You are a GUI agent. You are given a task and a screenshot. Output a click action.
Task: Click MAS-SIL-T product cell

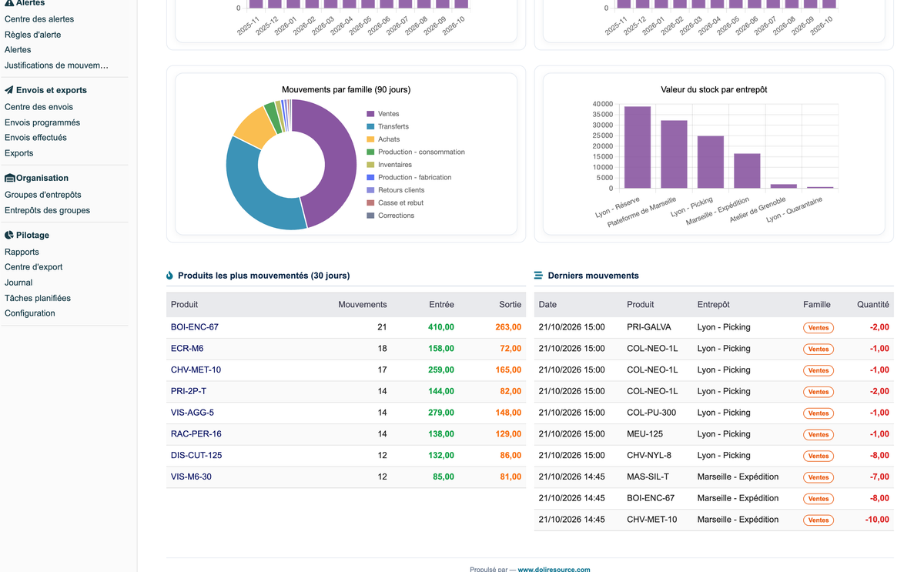(x=648, y=477)
